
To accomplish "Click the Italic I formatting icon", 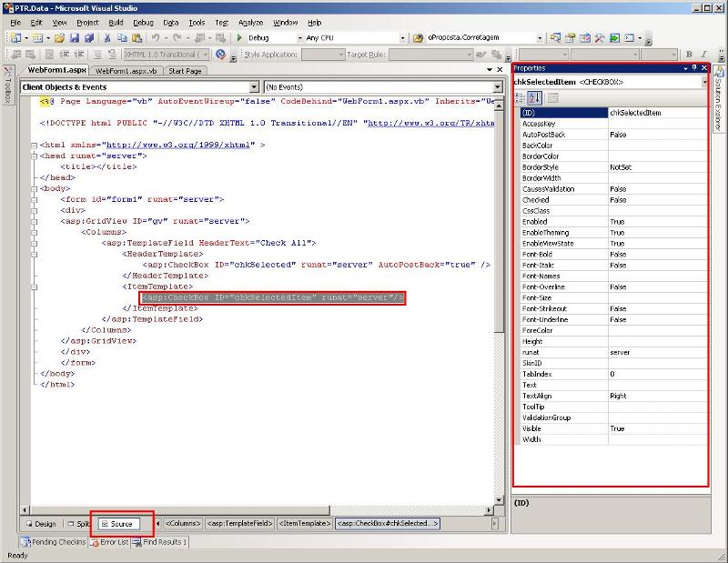I will [703, 55].
